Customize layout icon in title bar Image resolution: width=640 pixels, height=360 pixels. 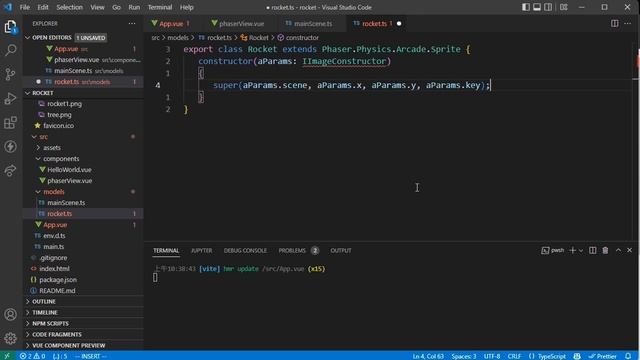click(564, 7)
